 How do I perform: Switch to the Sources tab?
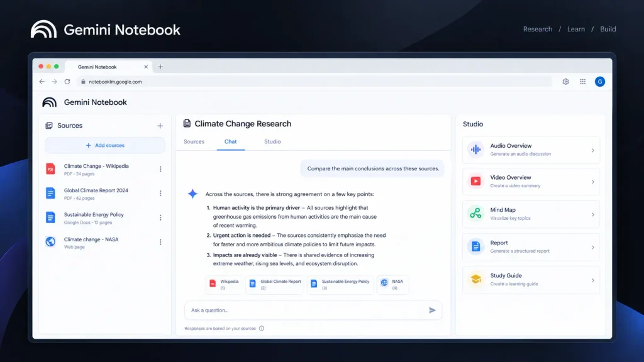[x=194, y=141]
